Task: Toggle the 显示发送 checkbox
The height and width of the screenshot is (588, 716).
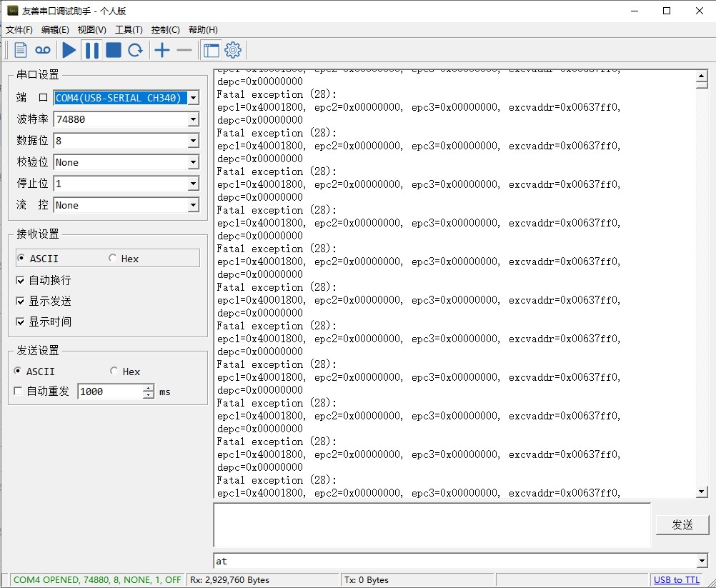Action: pos(20,301)
